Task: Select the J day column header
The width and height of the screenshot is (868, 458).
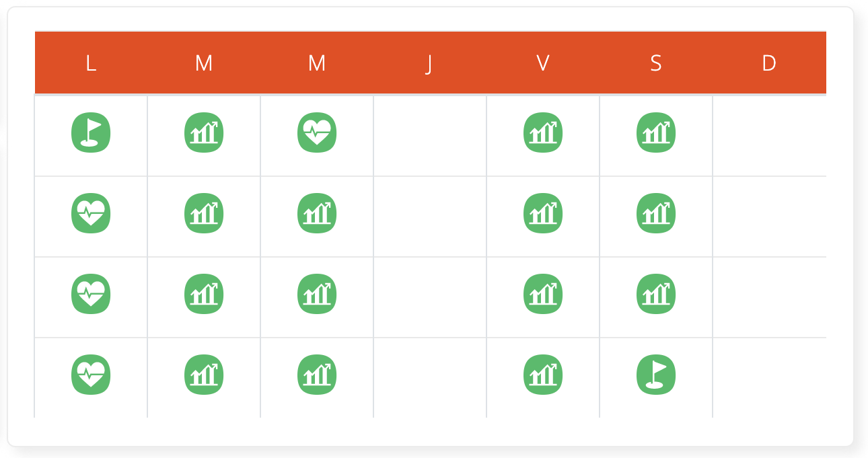Action: [x=430, y=63]
